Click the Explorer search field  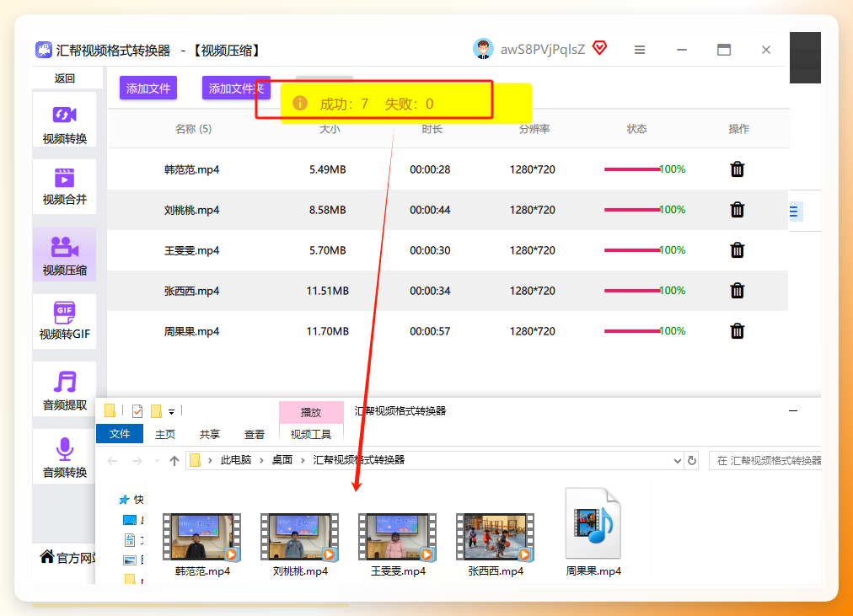click(765, 460)
